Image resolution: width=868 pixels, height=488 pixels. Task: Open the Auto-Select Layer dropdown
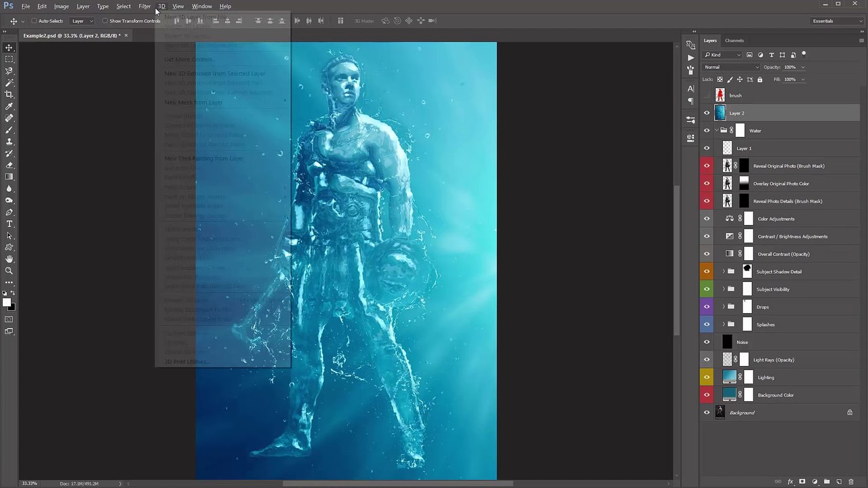pos(83,21)
